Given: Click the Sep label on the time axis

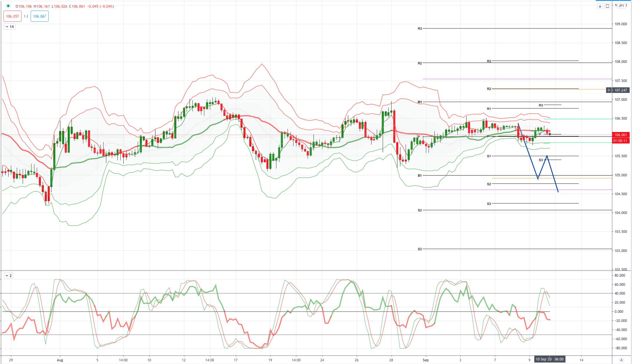Looking at the screenshot, I should coord(425,360).
